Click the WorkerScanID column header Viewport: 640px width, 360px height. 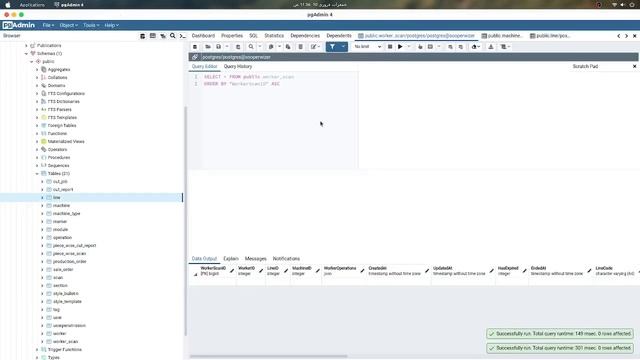click(213, 271)
